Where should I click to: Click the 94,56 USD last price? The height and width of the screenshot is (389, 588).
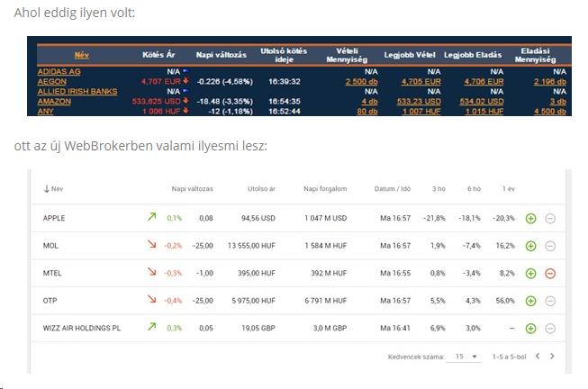click(x=258, y=218)
